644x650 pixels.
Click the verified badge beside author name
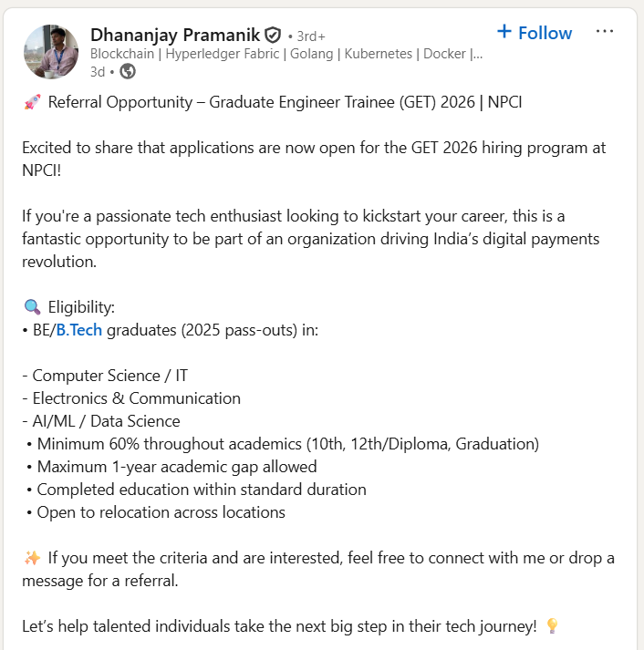[273, 36]
